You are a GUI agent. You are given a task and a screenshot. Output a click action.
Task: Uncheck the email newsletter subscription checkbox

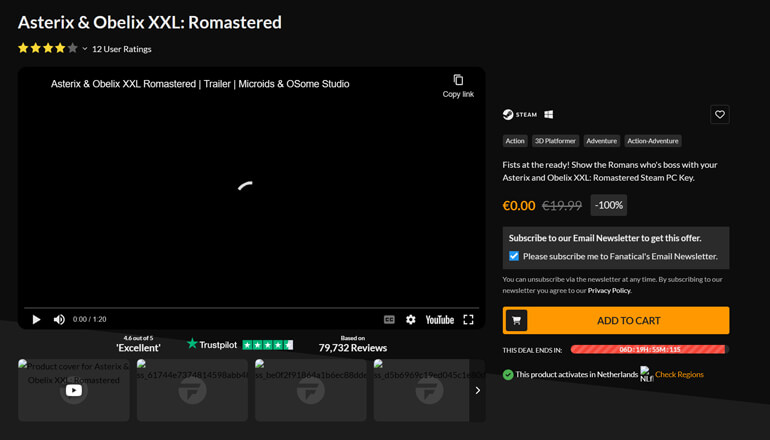[514, 256]
